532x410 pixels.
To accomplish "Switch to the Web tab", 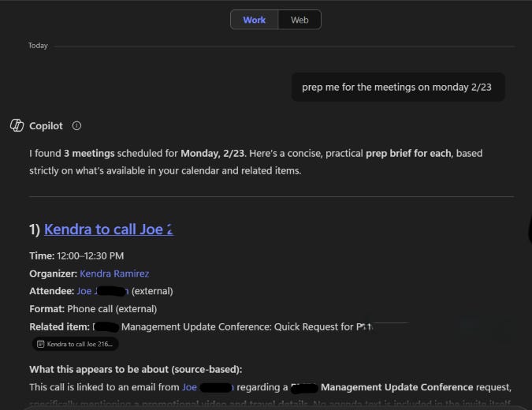I will [x=299, y=20].
